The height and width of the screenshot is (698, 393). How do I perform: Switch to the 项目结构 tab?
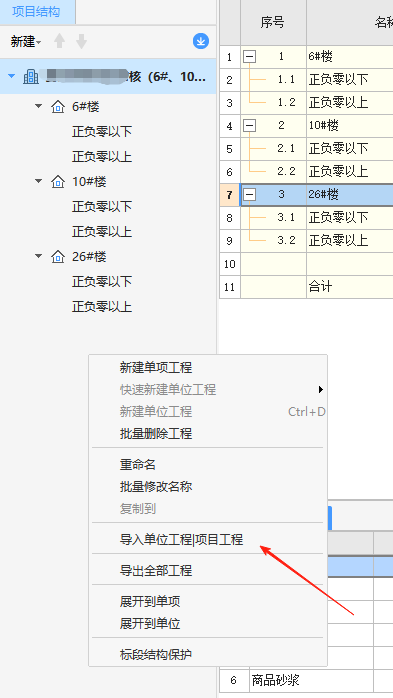point(36,12)
